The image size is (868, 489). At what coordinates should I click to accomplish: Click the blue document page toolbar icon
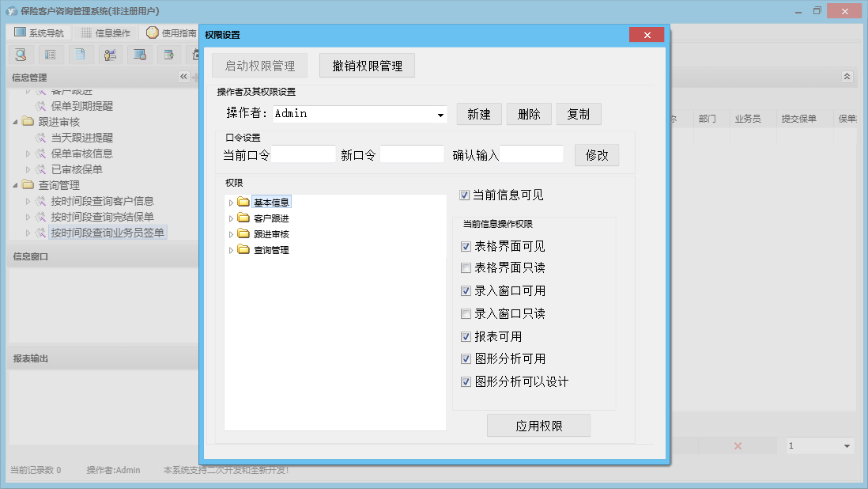pos(81,55)
